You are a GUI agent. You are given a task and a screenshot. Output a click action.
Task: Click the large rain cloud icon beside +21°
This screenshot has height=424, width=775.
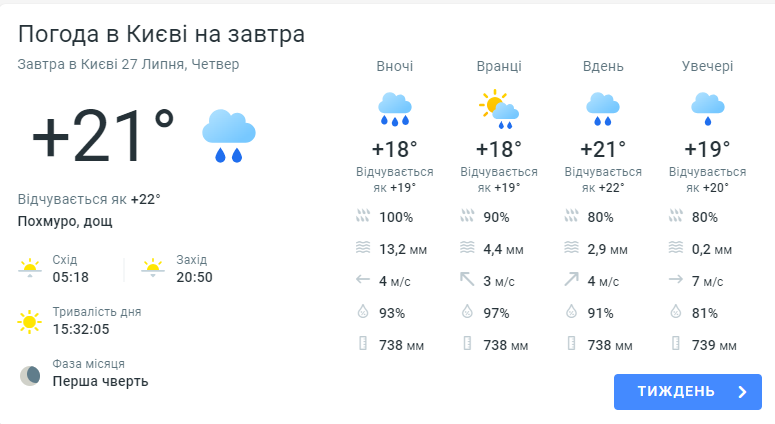[x=229, y=136]
